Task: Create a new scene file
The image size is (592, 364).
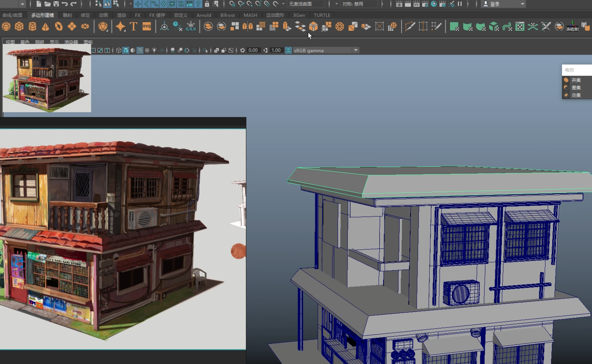Action: [39, 4]
